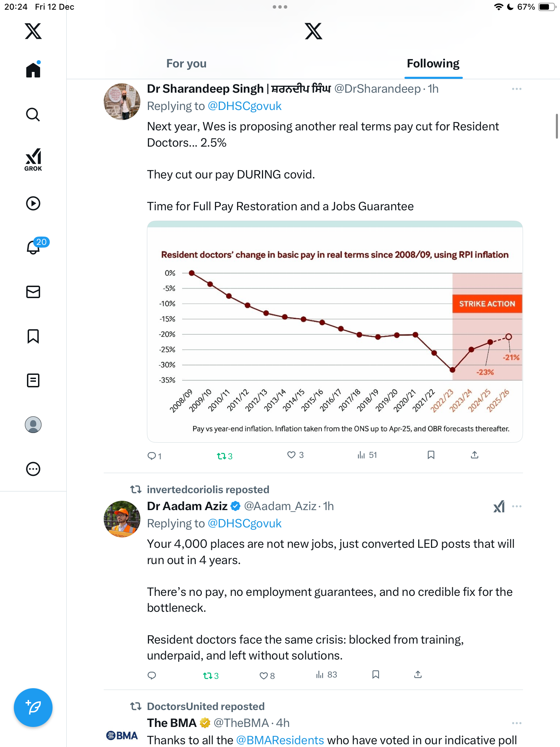Open direct messages envelope
560x747 pixels.
click(33, 292)
